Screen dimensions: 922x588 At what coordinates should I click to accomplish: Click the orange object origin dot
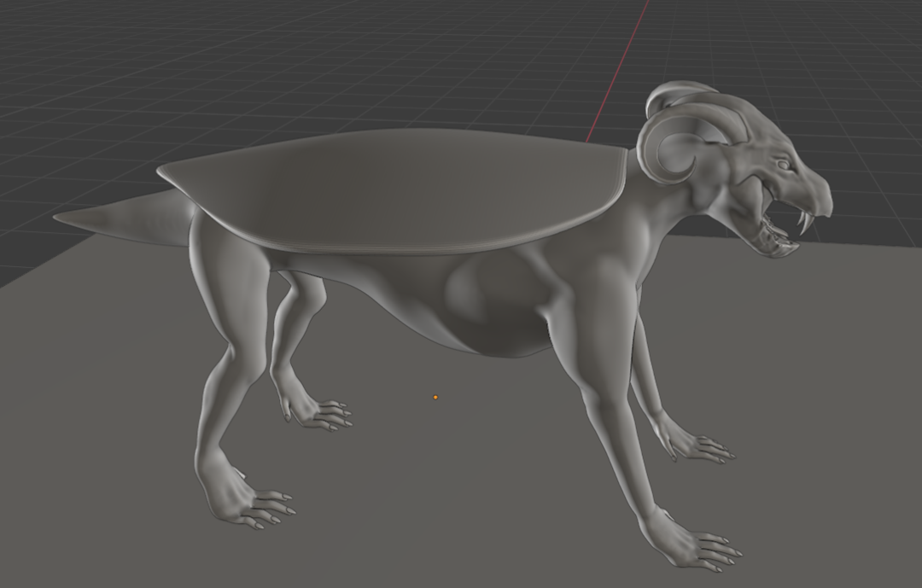click(435, 398)
